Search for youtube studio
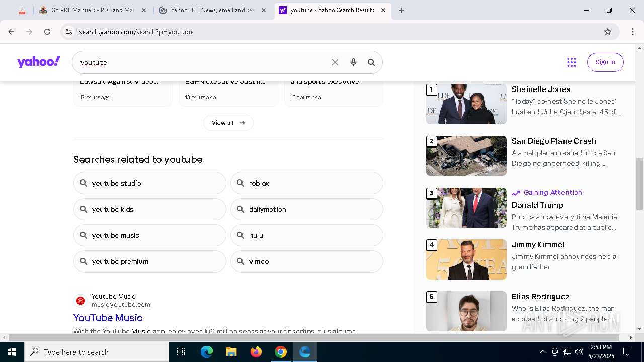The width and height of the screenshot is (644, 362). (x=150, y=183)
